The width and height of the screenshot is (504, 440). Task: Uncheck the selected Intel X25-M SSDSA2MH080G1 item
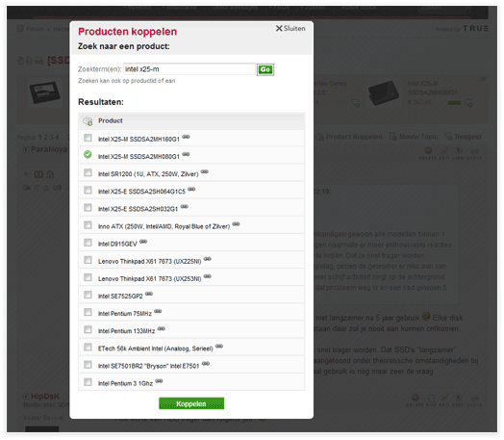pyautogui.click(x=88, y=155)
